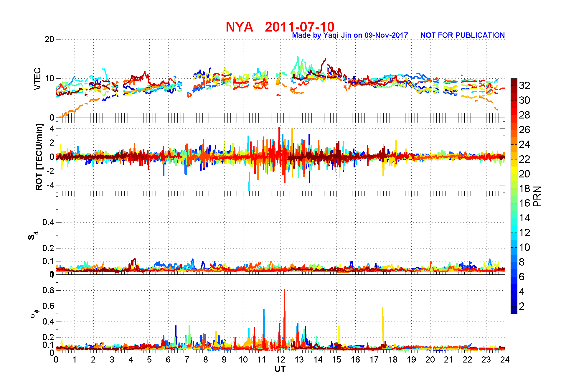
Task: Click the sigma-phi axis tick '0.8'
Action: coord(48,290)
